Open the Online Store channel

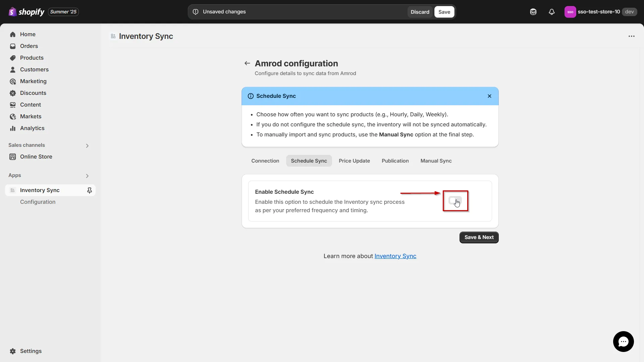[36, 157]
